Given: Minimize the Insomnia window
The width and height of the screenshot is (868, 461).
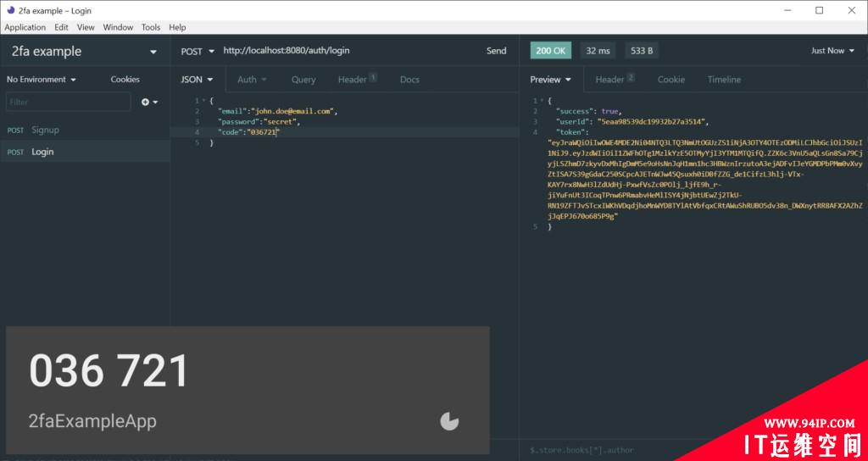Looking at the screenshot, I should coord(787,10).
